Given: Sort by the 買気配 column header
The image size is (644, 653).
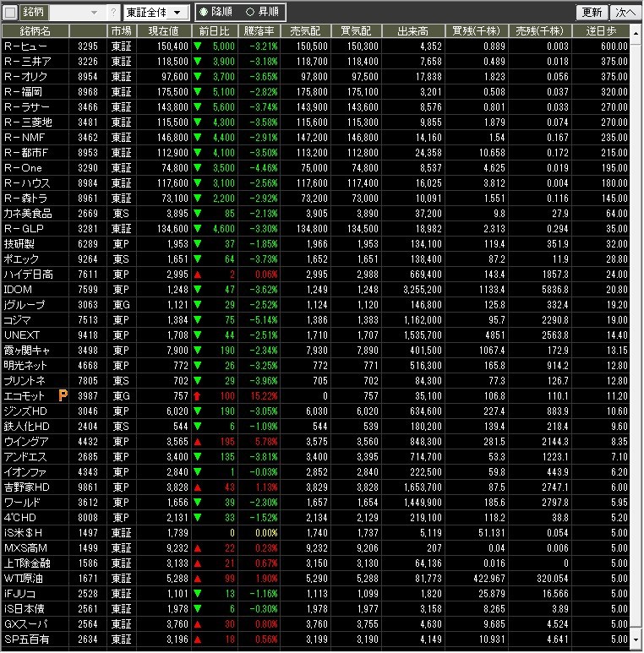Looking at the screenshot, I should 356,30.
